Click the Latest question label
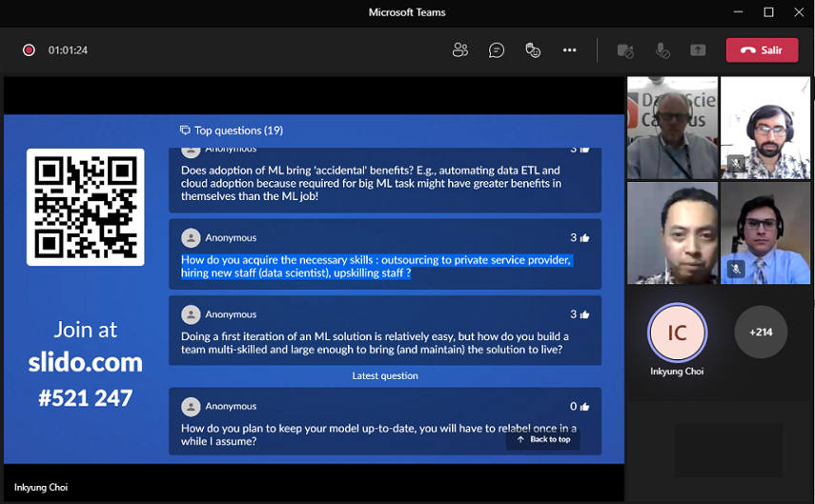Image resolution: width=815 pixels, height=504 pixels. point(385,375)
